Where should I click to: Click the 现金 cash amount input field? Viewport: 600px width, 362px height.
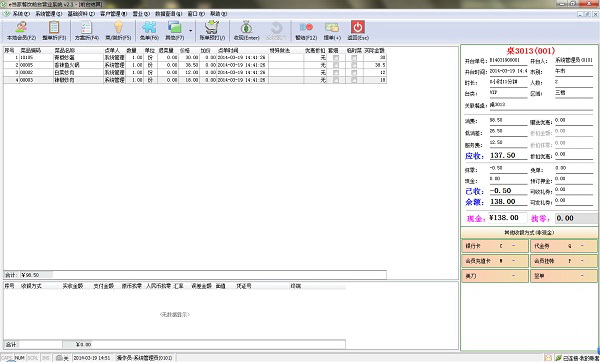click(507, 218)
